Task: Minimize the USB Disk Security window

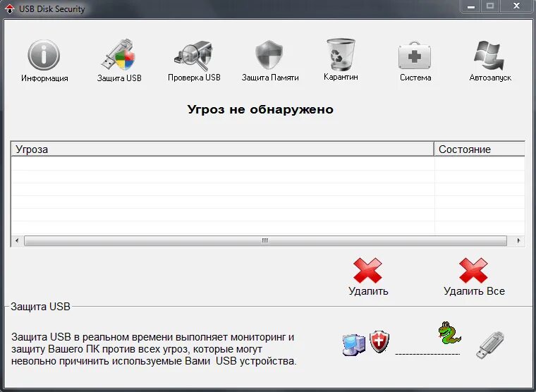Action: [x=471, y=6]
